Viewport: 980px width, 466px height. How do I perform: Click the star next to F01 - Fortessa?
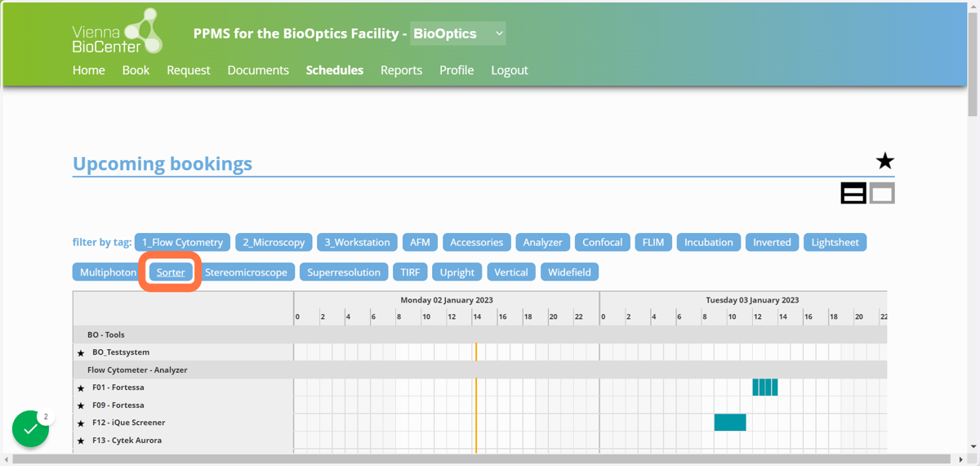(x=81, y=388)
